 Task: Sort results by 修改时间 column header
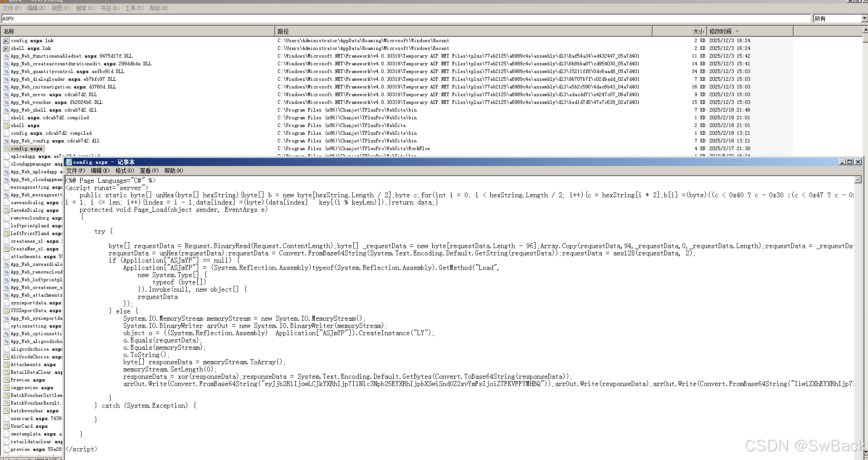[x=750, y=31]
